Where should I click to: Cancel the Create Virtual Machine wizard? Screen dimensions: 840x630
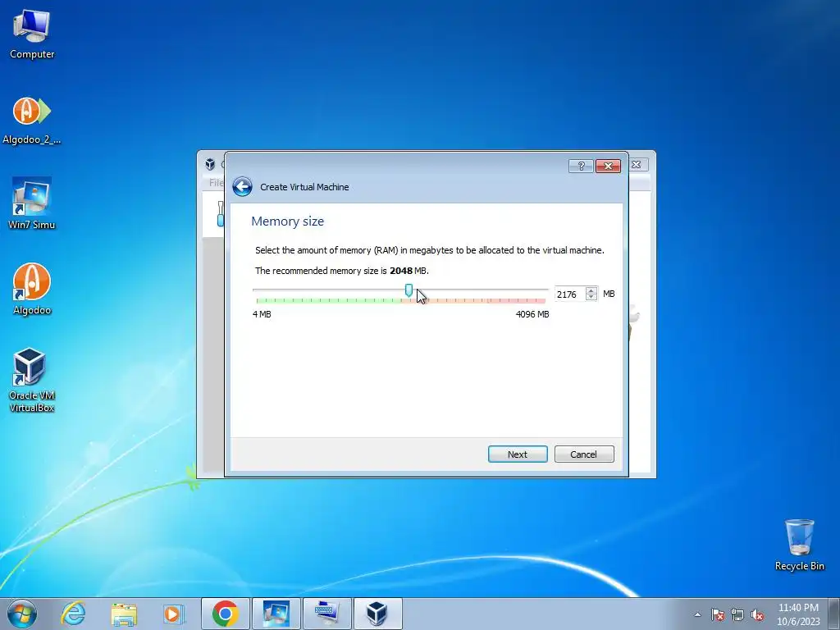584,454
